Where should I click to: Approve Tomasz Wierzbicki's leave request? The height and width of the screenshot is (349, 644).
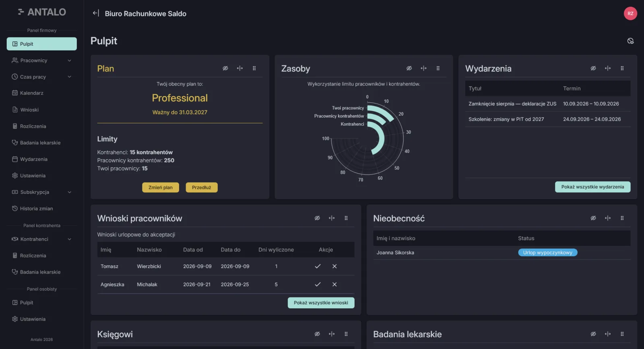(x=318, y=266)
